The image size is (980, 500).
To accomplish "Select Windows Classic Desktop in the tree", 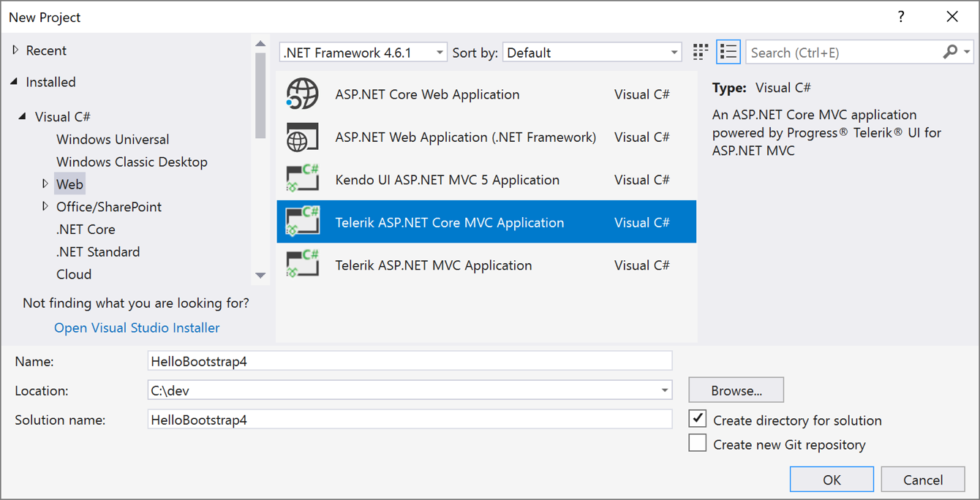I will [x=132, y=162].
